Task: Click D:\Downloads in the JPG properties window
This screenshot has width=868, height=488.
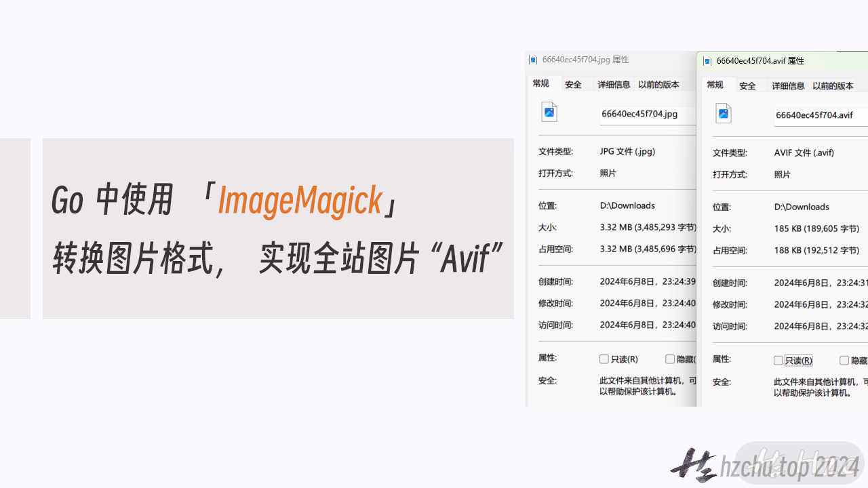Action: pos(627,206)
